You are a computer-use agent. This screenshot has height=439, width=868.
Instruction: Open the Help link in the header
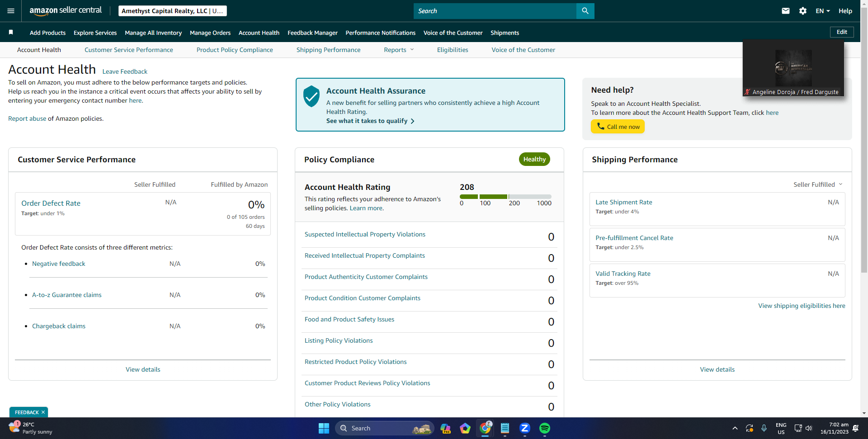click(845, 11)
